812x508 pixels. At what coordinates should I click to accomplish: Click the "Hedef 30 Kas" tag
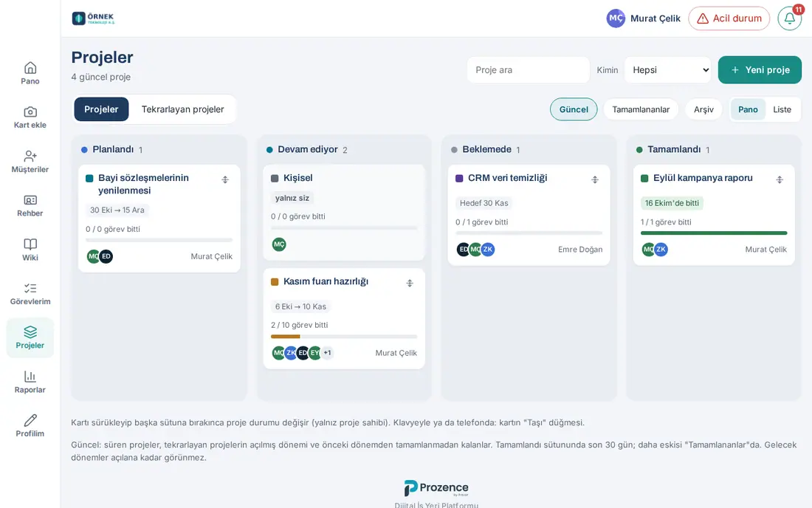tap(484, 203)
